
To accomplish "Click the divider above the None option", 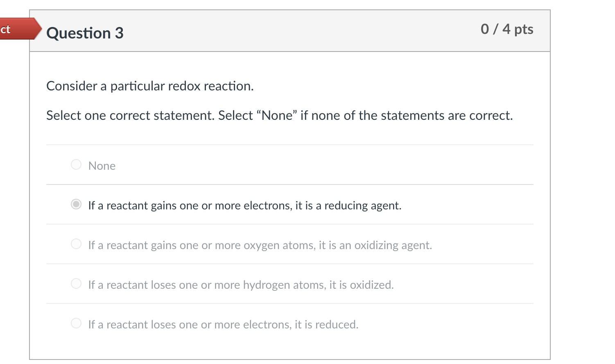I will 290,144.
